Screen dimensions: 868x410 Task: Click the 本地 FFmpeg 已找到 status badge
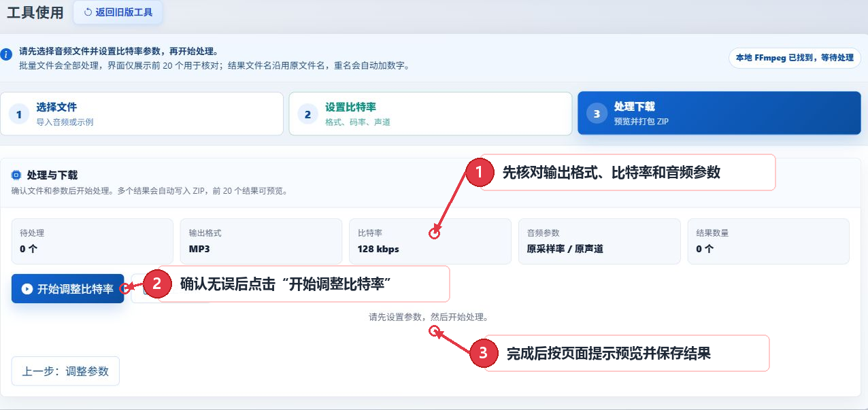pyautogui.click(x=795, y=58)
